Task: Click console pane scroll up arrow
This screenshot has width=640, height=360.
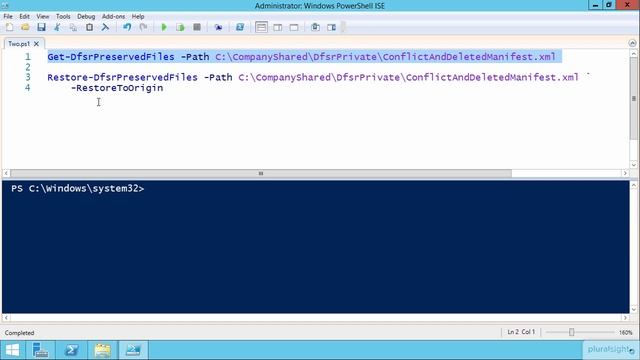Action: (633, 185)
